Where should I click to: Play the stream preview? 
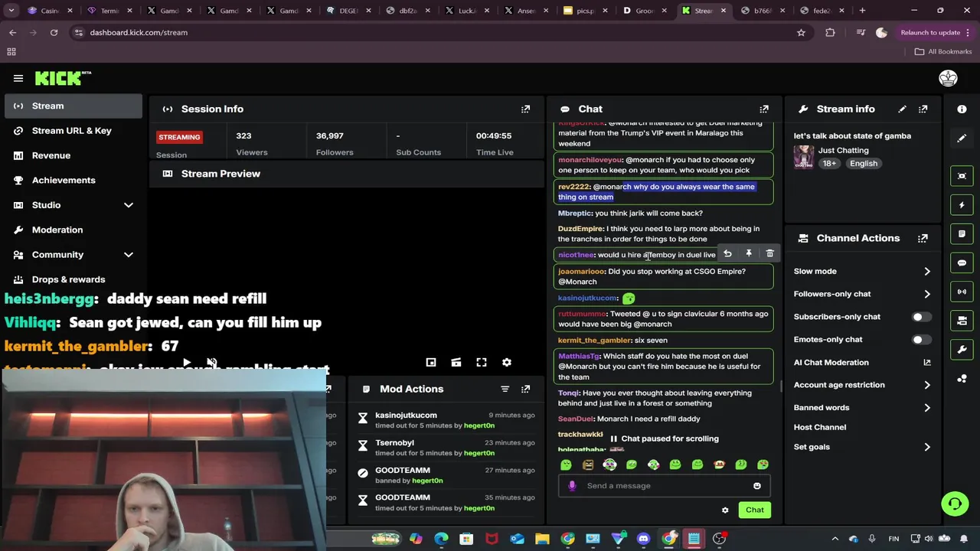[x=186, y=362]
